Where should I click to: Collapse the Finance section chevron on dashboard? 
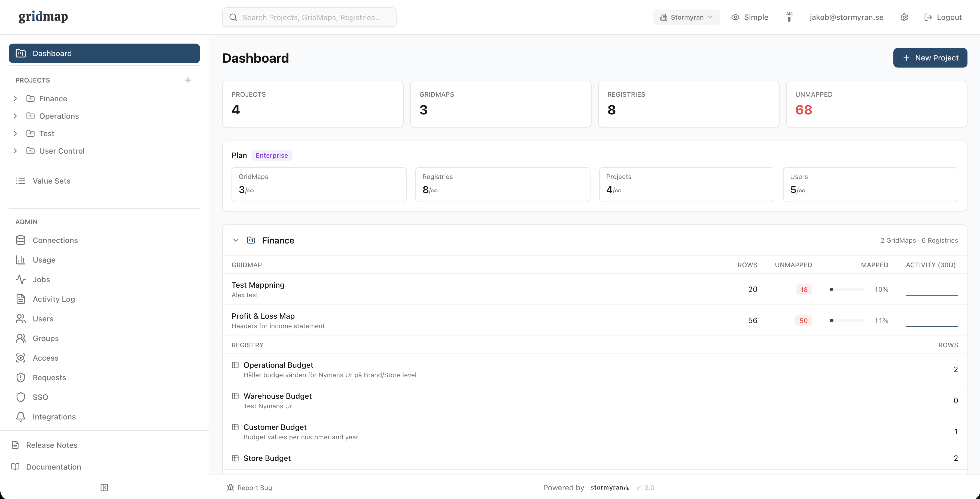click(236, 240)
